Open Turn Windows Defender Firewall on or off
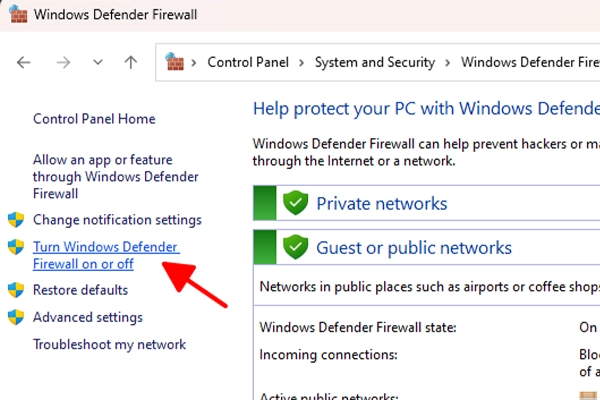Screen dimensions: 600x400 coord(106,255)
